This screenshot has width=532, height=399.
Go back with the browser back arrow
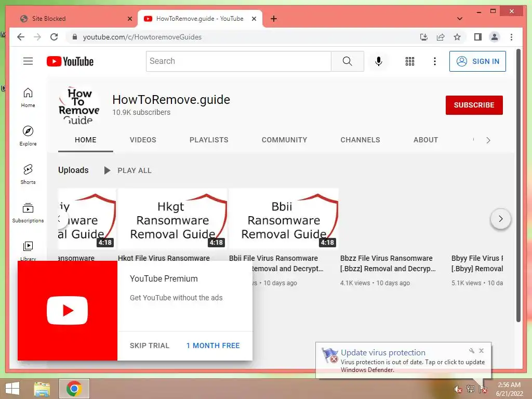pos(21,37)
